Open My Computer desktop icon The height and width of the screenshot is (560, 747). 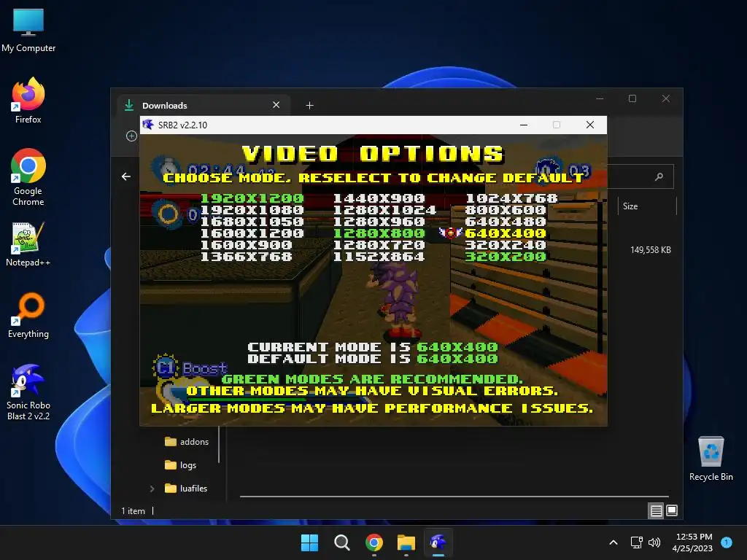tap(28, 30)
